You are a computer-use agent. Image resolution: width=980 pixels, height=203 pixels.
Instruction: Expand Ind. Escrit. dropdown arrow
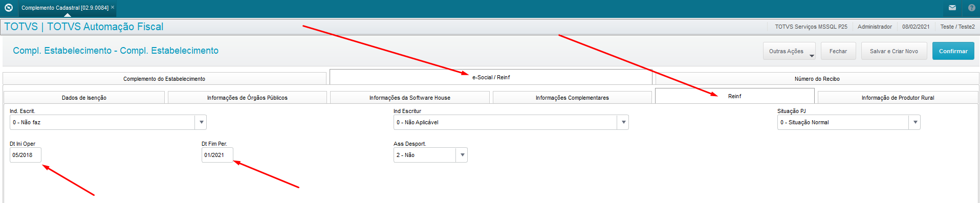coord(201,122)
